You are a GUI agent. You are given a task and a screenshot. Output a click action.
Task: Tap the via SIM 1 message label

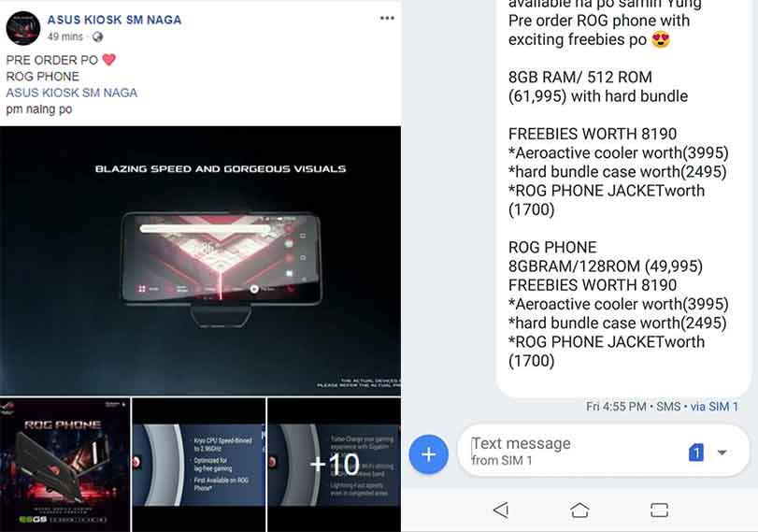[714, 407]
